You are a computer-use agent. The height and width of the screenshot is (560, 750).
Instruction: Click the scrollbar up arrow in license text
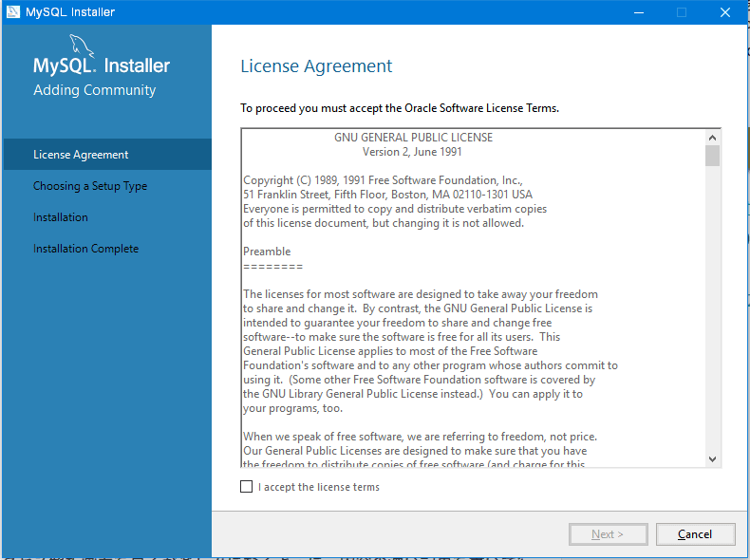coord(712,136)
